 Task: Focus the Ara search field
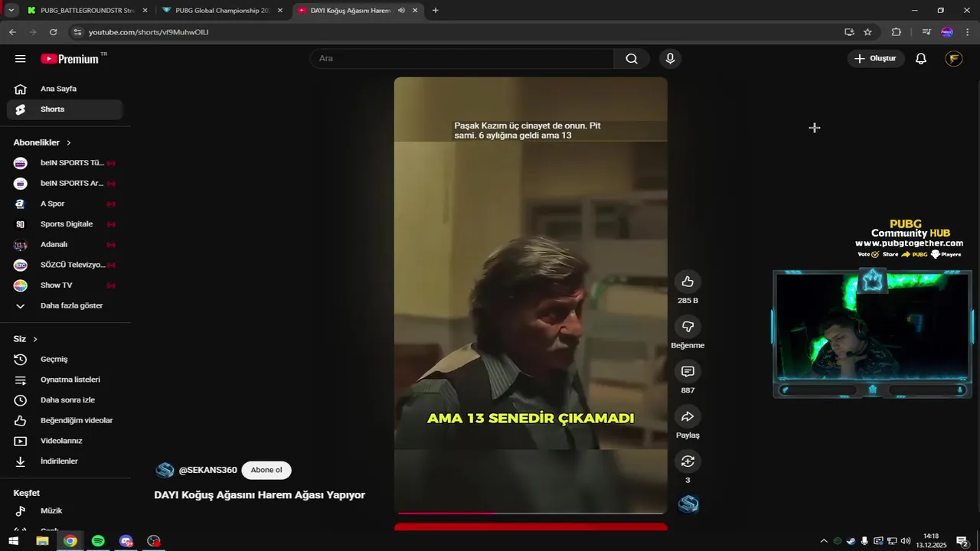462,59
